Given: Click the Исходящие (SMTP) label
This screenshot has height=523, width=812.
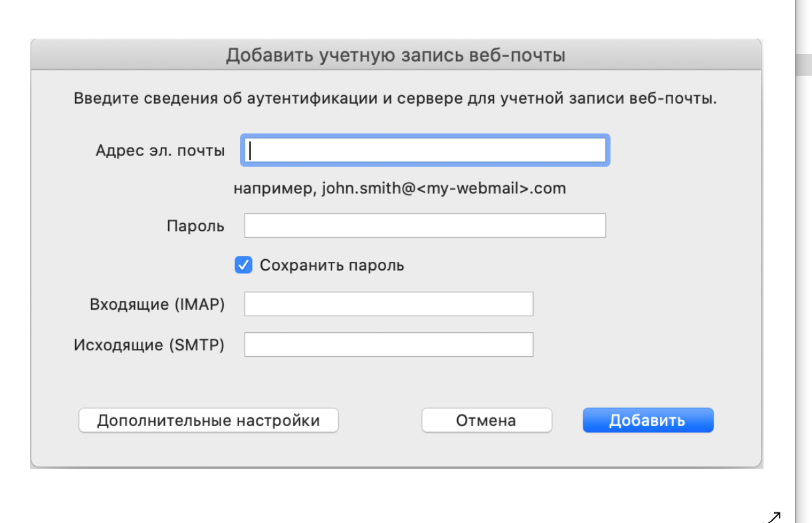Looking at the screenshot, I should [149, 346].
